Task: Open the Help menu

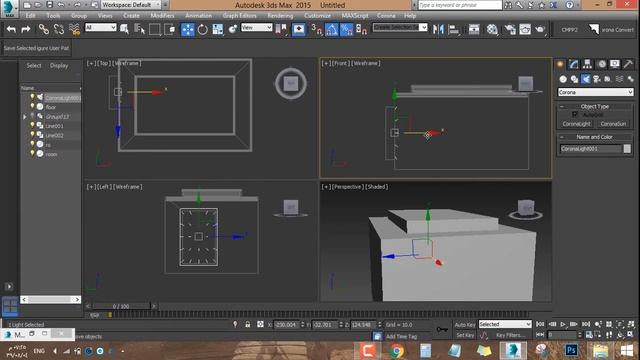Action: pyautogui.click(x=410, y=16)
